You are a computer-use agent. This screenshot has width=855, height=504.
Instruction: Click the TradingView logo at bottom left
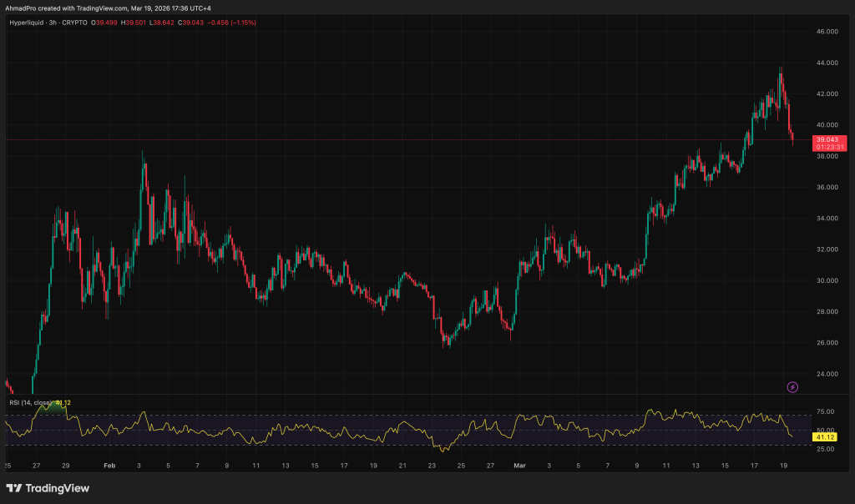47,488
